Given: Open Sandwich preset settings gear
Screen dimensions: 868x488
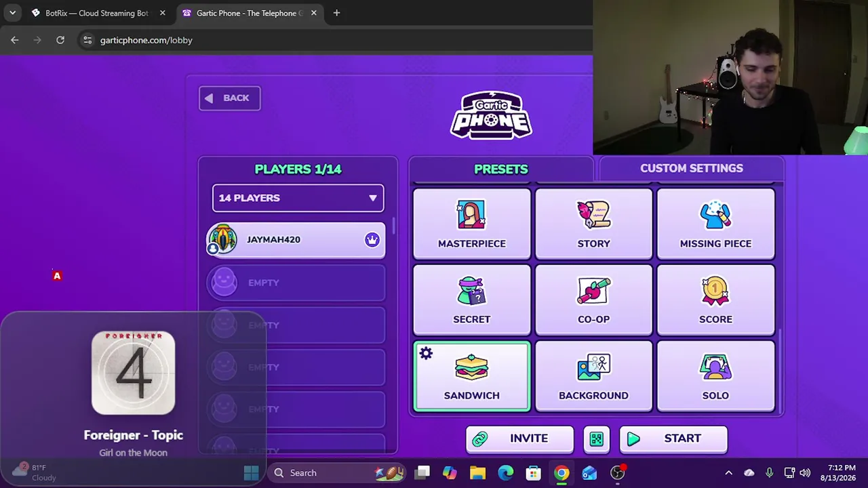Looking at the screenshot, I should 426,353.
